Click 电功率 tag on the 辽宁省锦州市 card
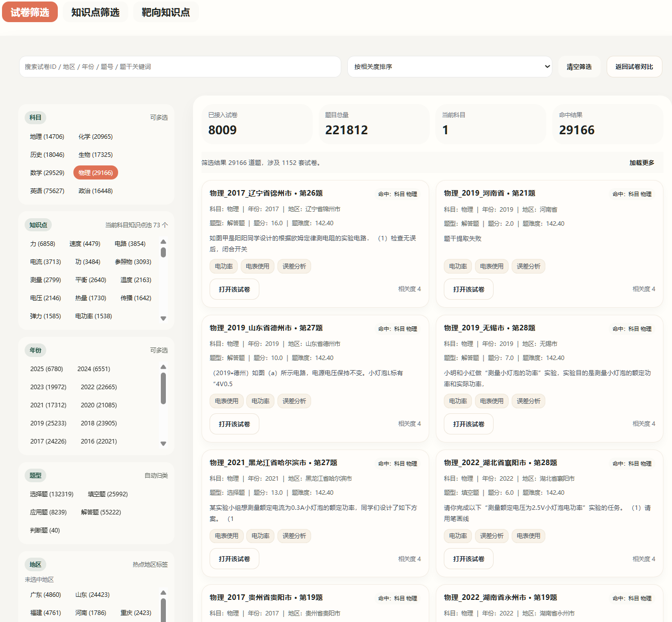This screenshot has width=672, height=622. point(224,266)
